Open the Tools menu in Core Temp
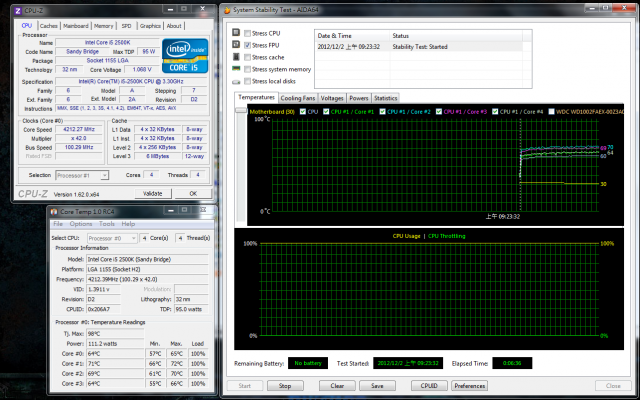Screen dimensions: 640x400 click(x=107, y=224)
